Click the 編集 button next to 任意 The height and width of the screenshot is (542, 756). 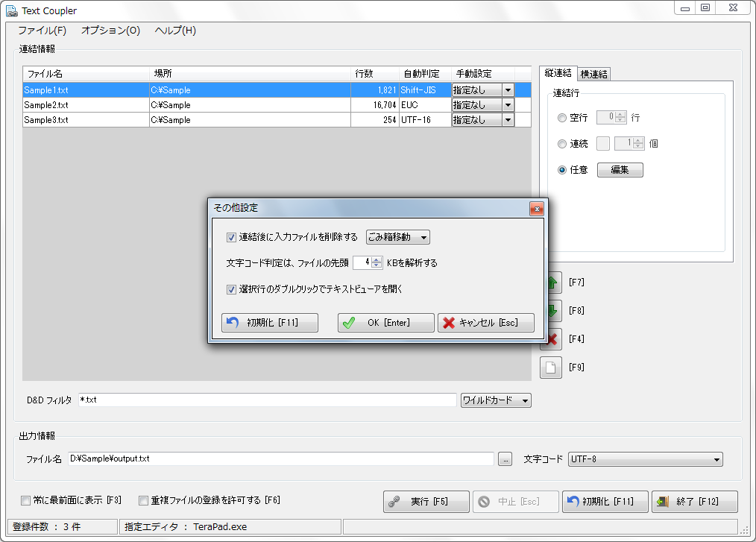coord(620,170)
